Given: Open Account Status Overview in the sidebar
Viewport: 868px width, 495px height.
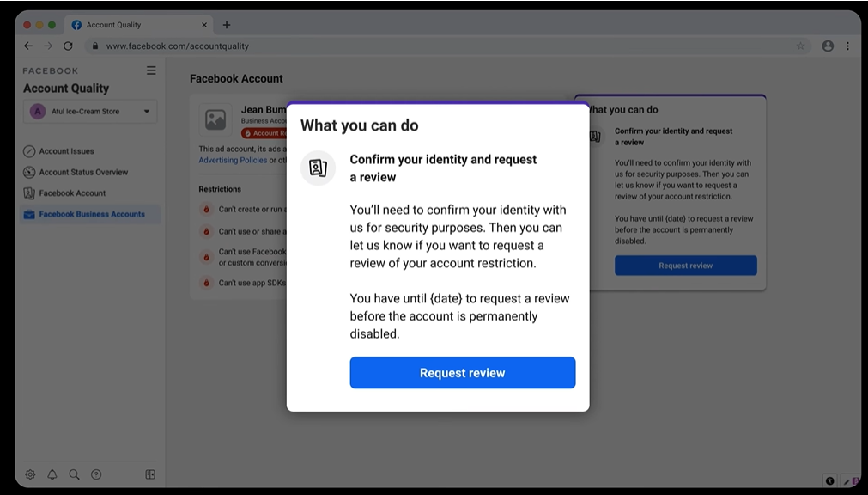Looking at the screenshot, I should click(83, 172).
